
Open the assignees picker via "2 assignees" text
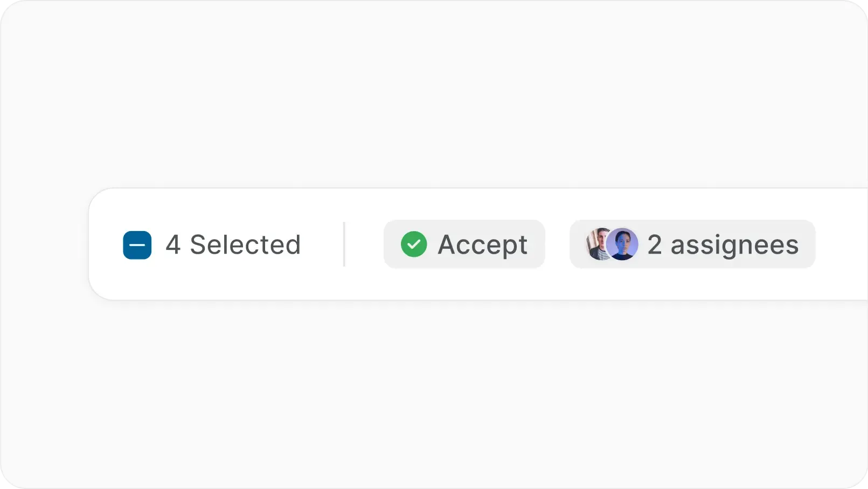723,244
